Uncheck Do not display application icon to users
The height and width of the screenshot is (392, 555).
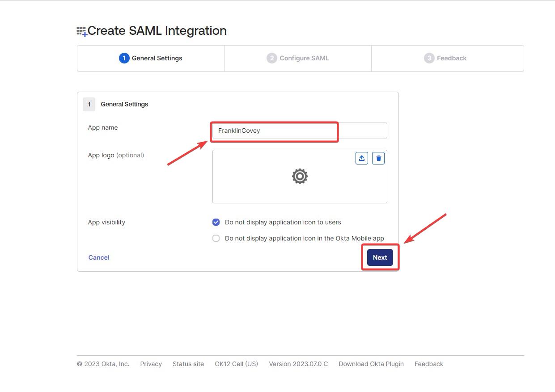216,222
